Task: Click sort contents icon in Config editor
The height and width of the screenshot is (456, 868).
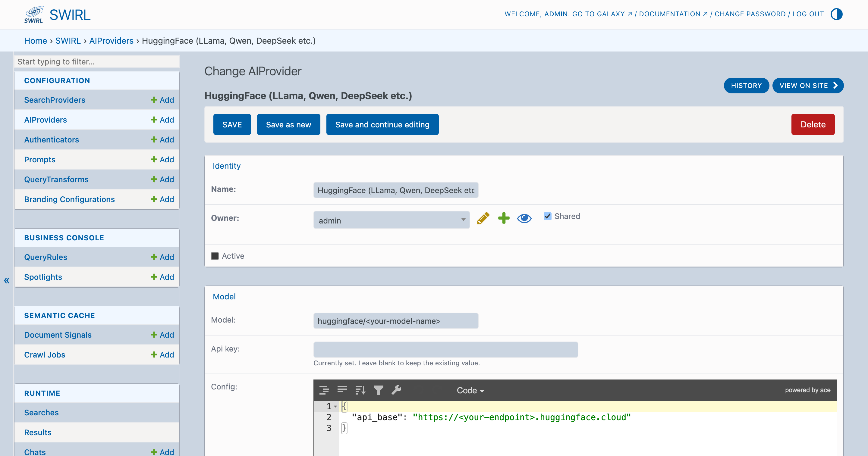Action: (x=360, y=390)
